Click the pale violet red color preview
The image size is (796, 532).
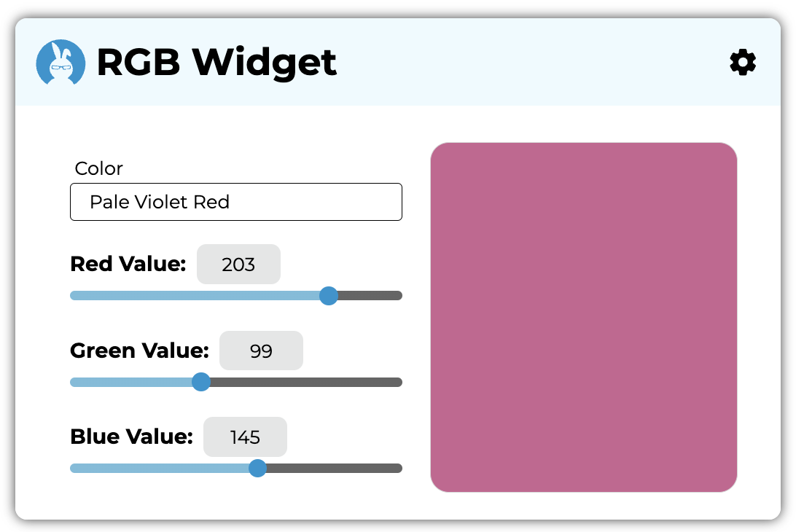pos(583,317)
